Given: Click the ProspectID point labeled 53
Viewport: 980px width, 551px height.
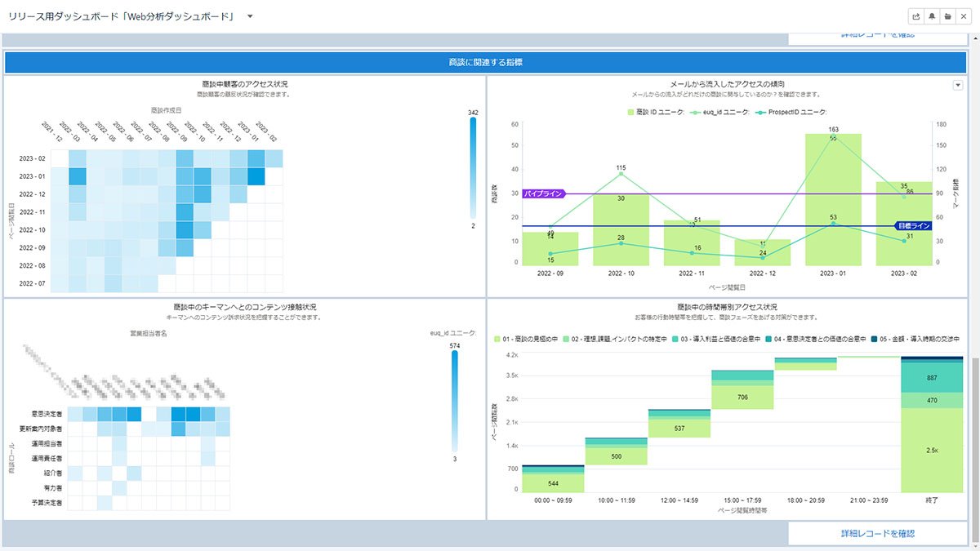Looking at the screenshot, I should pos(833,224).
